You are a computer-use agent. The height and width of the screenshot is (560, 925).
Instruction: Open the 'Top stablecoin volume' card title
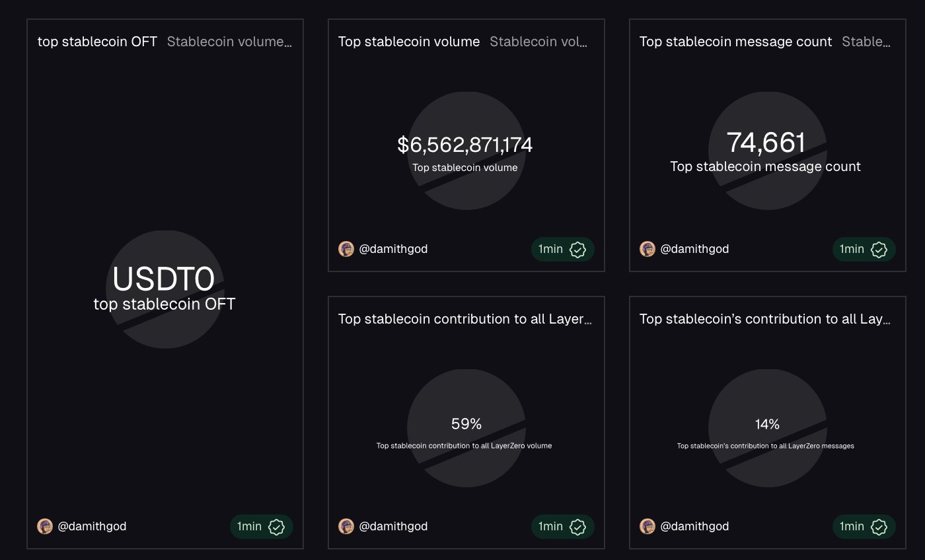click(409, 42)
